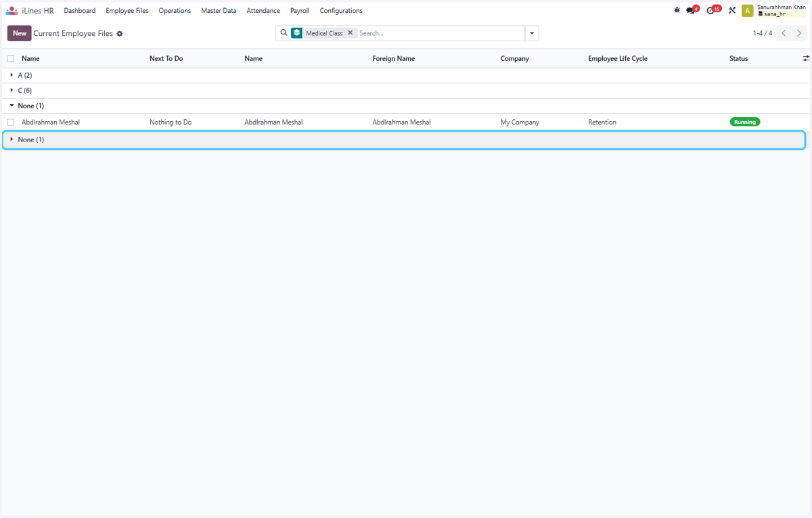The image size is (812, 518).
Task: Open the Dashboard menu
Action: pos(80,11)
